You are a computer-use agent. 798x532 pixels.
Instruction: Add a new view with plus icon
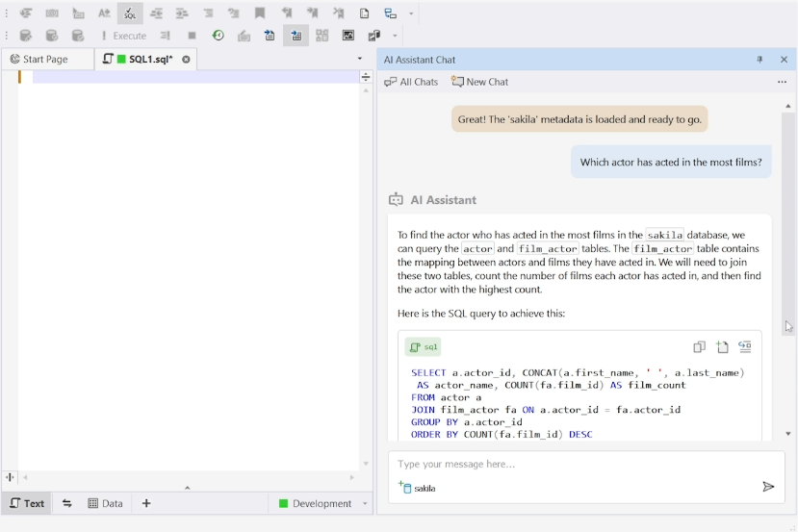[x=146, y=503]
